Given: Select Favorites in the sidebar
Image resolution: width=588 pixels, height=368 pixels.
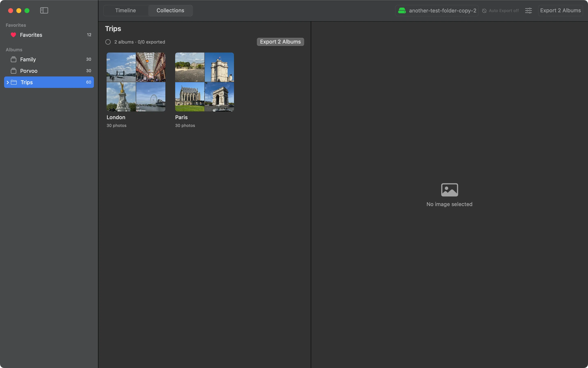Looking at the screenshot, I should (49, 35).
